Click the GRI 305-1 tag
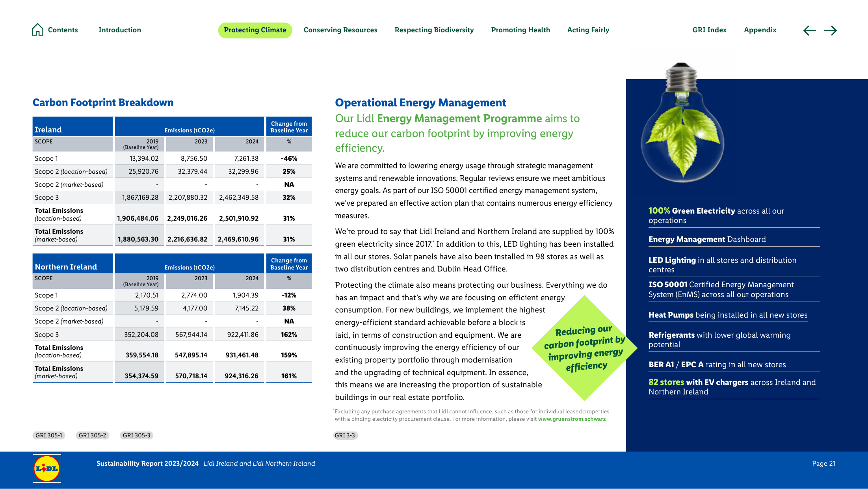This screenshot has width=868, height=489. coord(49,435)
